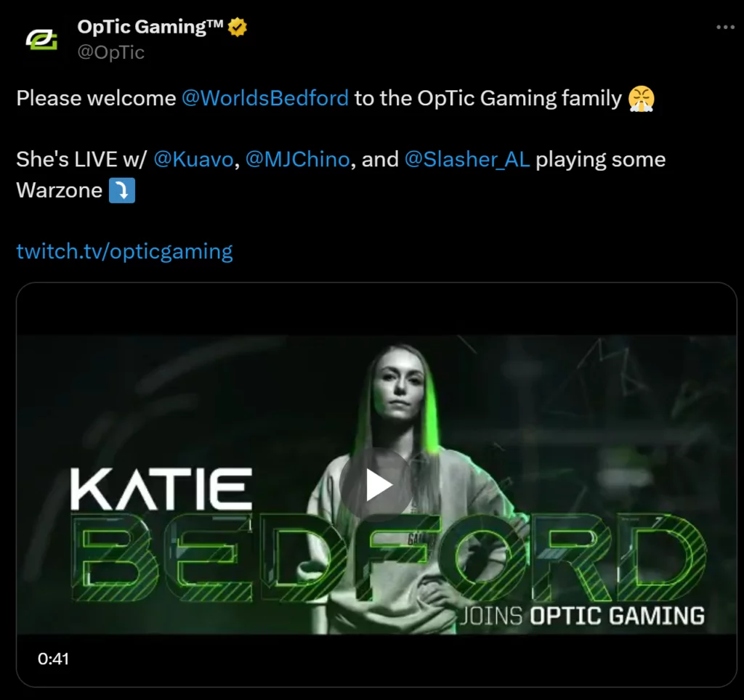The width and height of the screenshot is (744, 700).
Task: Open the @Kuavo profile mention
Action: 193,159
